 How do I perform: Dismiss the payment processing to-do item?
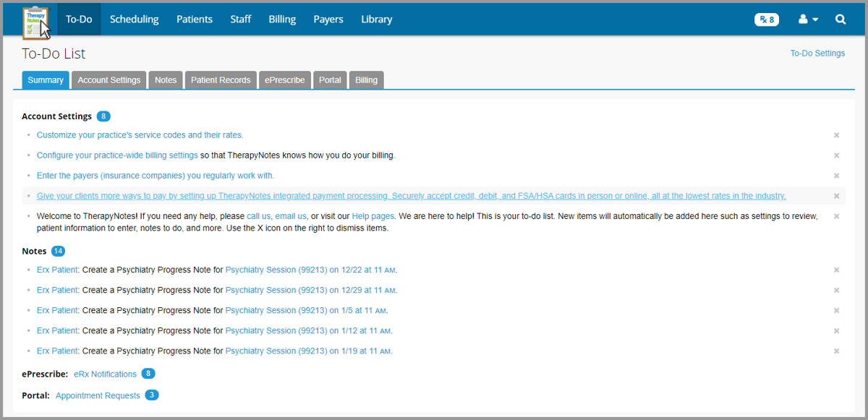click(x=836, y=195)
